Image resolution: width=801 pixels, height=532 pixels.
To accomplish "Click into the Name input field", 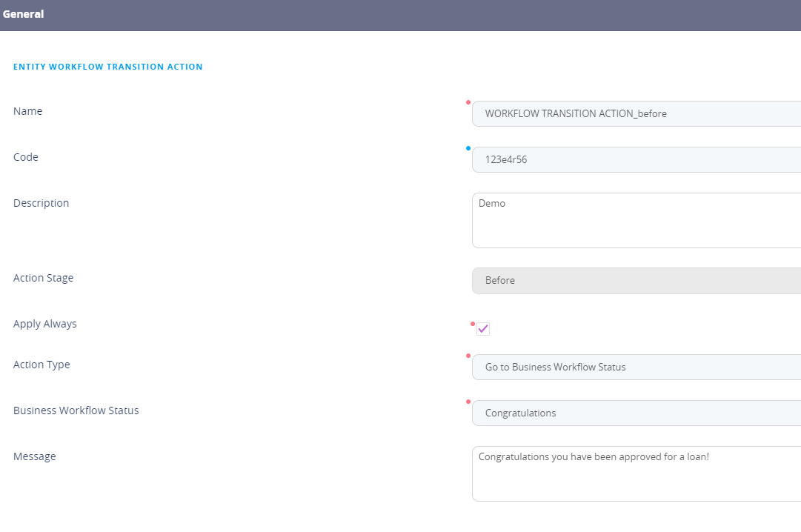I will [x=636, y=114].
